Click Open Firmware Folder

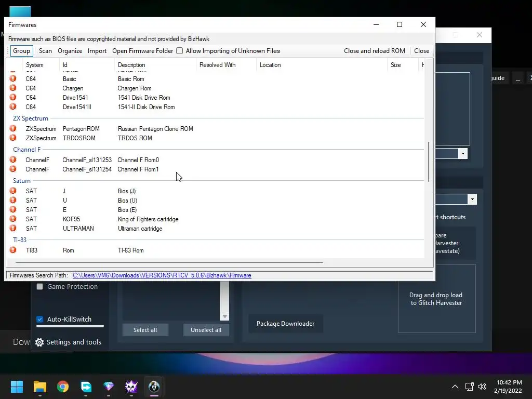tap(142, 51)
